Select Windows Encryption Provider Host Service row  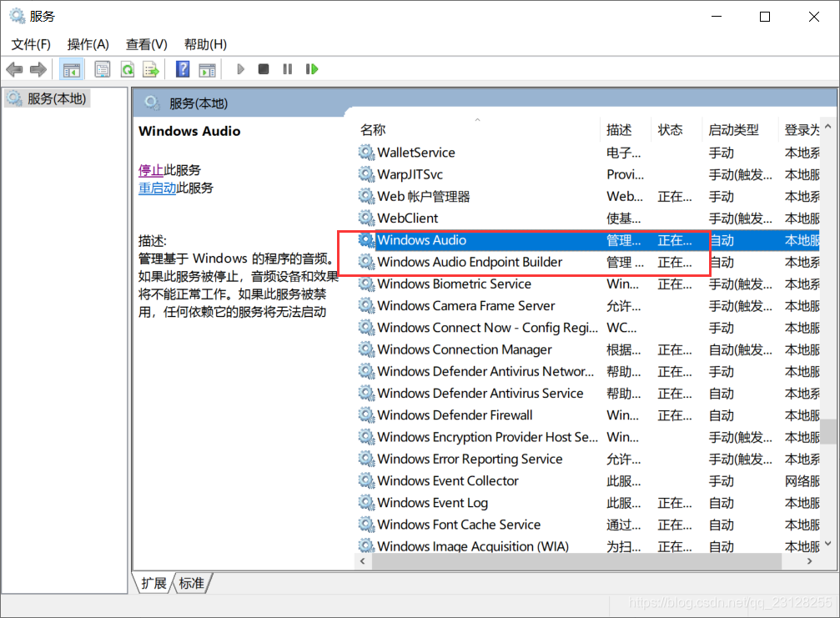click(x=588, y=437)
